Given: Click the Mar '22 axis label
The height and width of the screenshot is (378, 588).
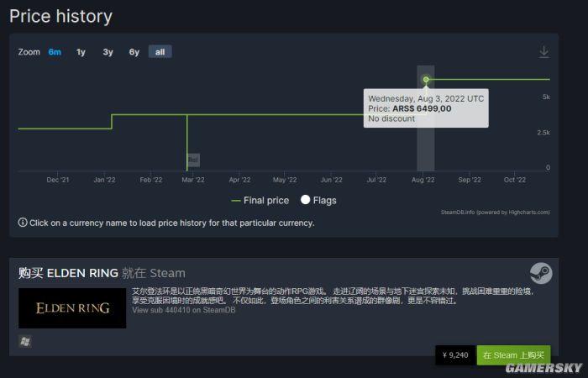Looking at the screenshot, I should pos(193,180).
